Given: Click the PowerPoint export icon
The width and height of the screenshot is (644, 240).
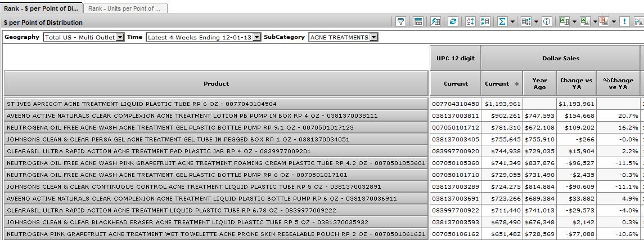Looking at the screenshot, I should click(x=604, y=21).
